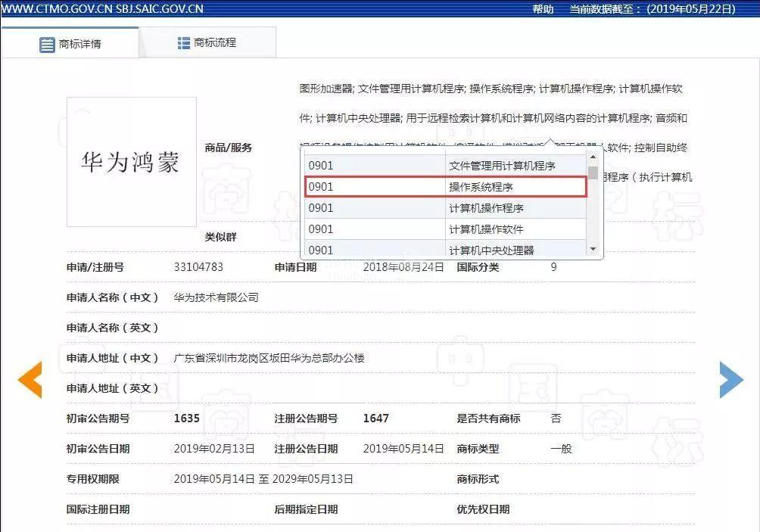Click exclusive right period 2019年05月14日 至 2029年05月13日
This screenshot has width=760, height=532.
pos(263,479)
